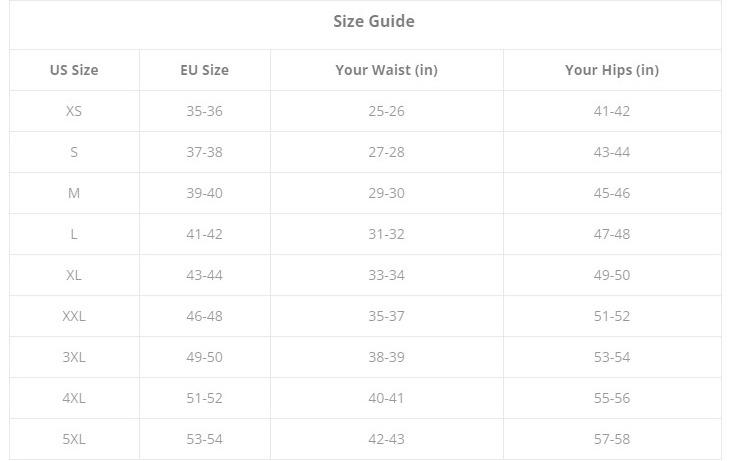Viewport: 731px width, 461px height.
Task: Select waist measurement 40-41 cell
Action: pyautogui.click(x=386, y=398)
